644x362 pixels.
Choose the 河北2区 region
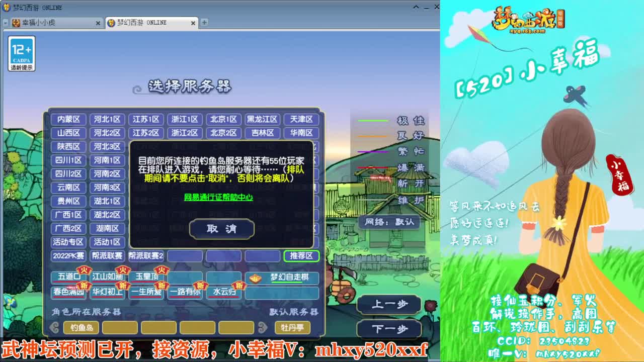click(x=107, y=133)
